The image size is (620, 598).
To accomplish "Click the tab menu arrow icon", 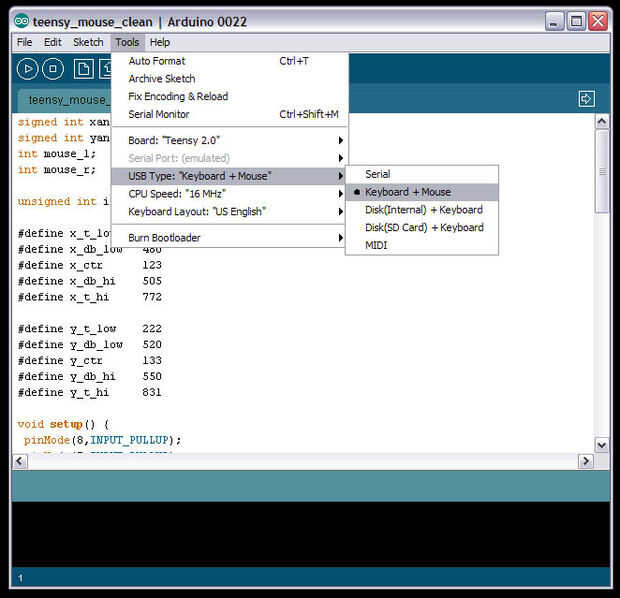I will (x=586, y=98).
